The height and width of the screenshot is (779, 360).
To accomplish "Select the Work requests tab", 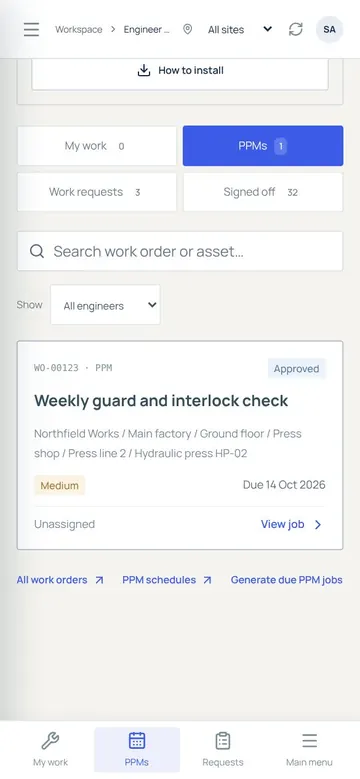I will [x=97, y=192].
